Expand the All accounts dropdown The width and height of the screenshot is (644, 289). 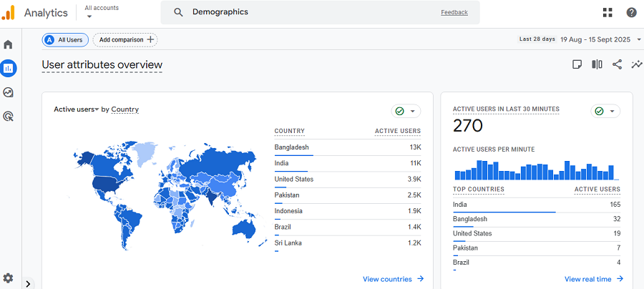(x=101, y=12)
